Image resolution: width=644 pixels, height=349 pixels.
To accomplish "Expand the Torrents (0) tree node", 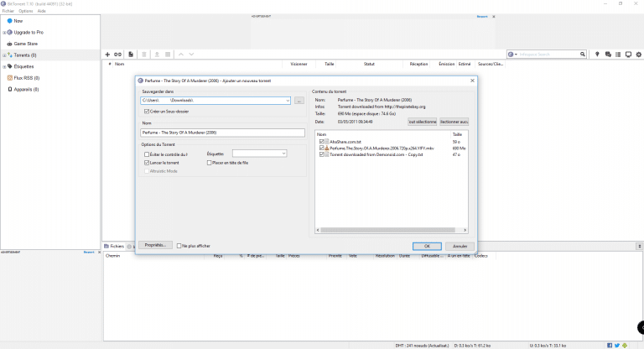I will (x=4, y=55).
